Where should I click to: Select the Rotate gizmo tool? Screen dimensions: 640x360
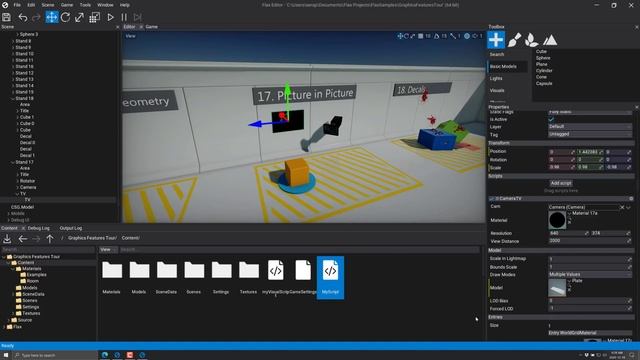65,17
